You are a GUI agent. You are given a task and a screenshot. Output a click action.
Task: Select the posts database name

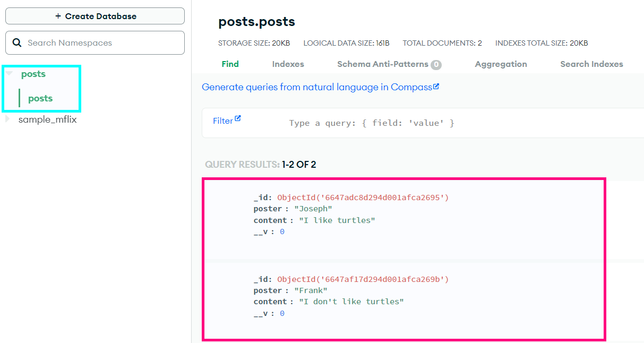(x=33, y=74)
